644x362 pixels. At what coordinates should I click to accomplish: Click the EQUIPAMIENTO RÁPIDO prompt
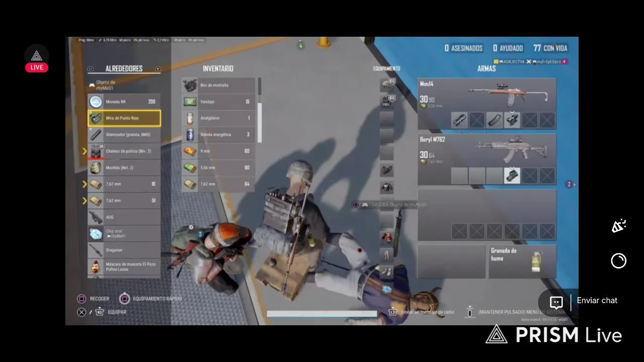point(150,299)
